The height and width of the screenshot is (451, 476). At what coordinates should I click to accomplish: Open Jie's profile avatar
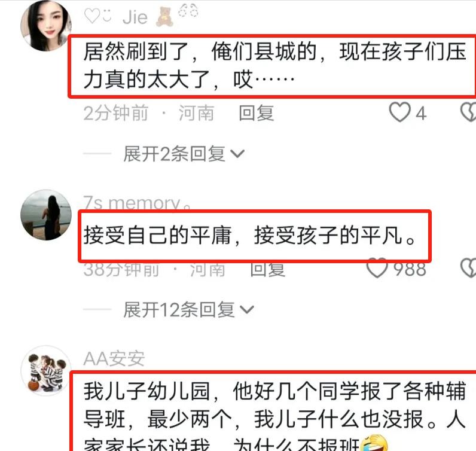[x=46, y=26]
